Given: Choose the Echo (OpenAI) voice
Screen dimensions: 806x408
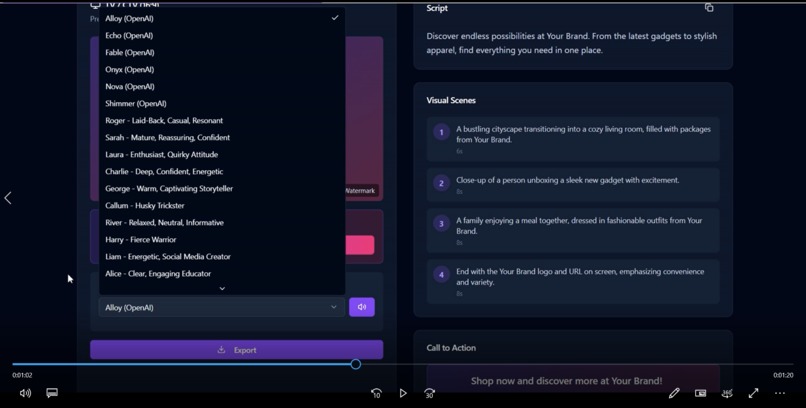Looking at the screenshot, I should [x=222, y=35].
